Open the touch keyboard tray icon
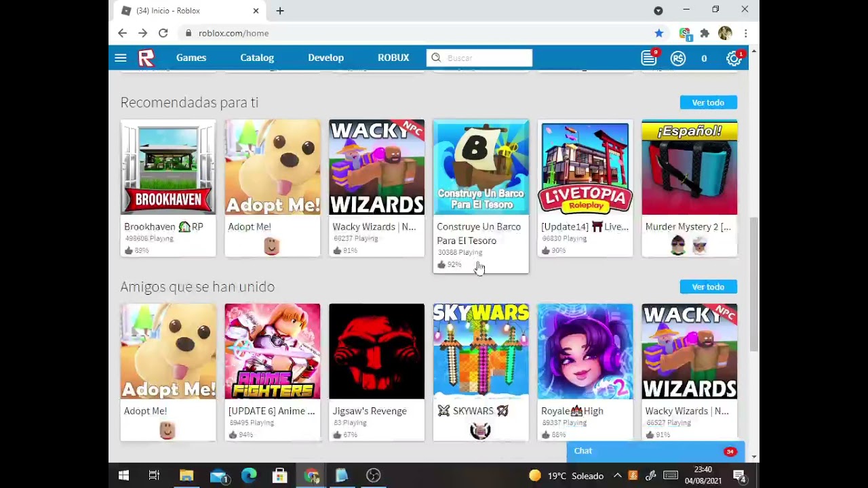 tap(670, 476)
